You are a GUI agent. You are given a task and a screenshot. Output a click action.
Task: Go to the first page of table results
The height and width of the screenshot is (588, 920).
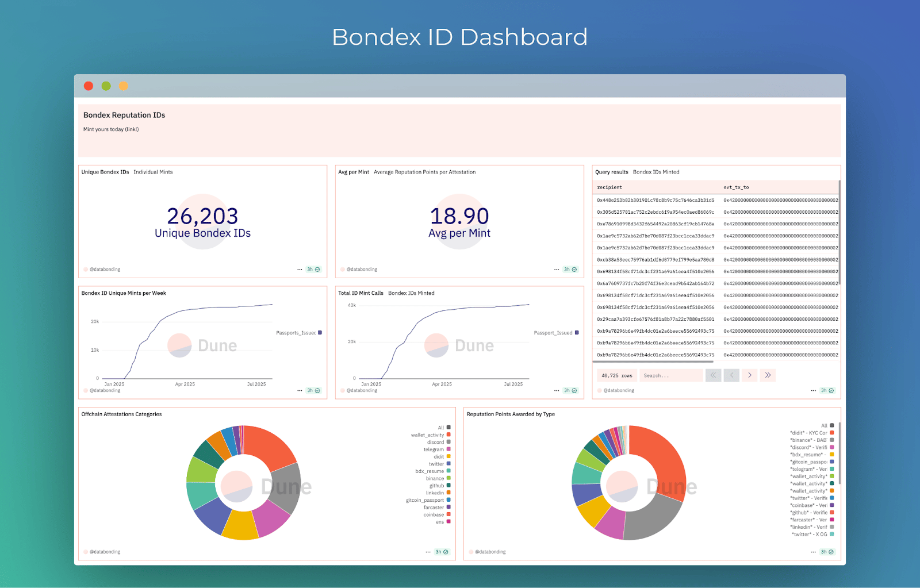(x=713, y=375)
